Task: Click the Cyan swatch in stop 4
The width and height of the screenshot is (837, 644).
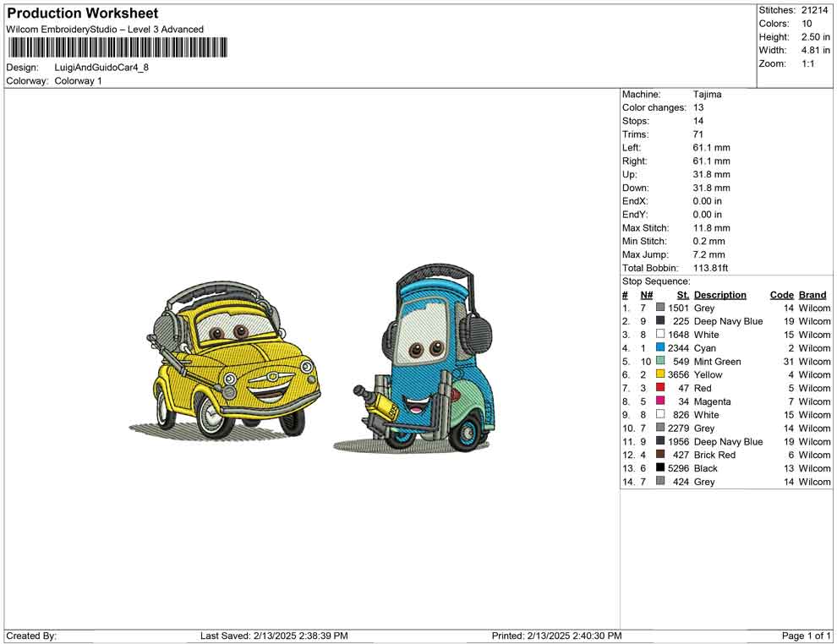Action: [660, 347]
